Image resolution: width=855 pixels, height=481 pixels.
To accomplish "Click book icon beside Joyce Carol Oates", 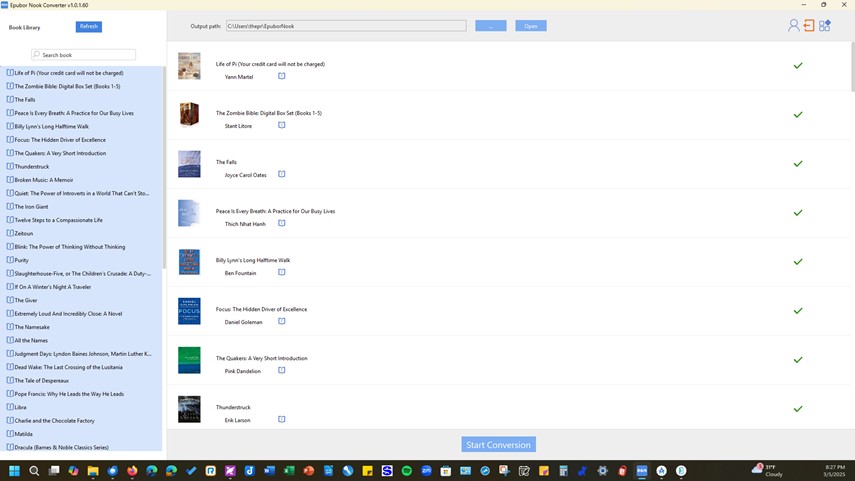I will tap(282, 174).
